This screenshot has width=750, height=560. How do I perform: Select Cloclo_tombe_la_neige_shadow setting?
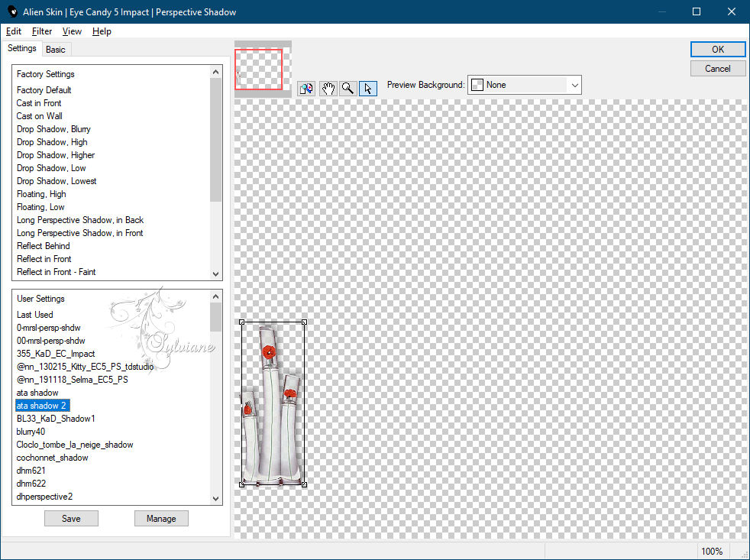click(x=75, y=444)
